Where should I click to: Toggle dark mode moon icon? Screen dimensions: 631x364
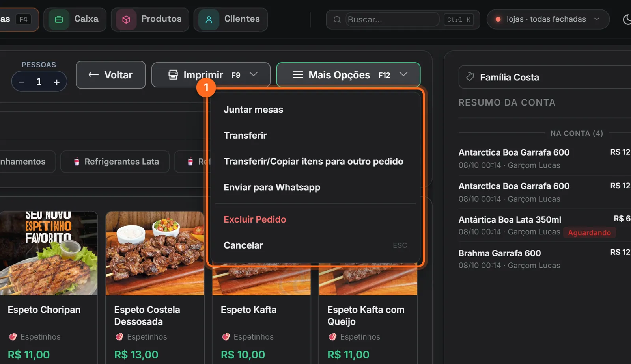click(627, 19)
